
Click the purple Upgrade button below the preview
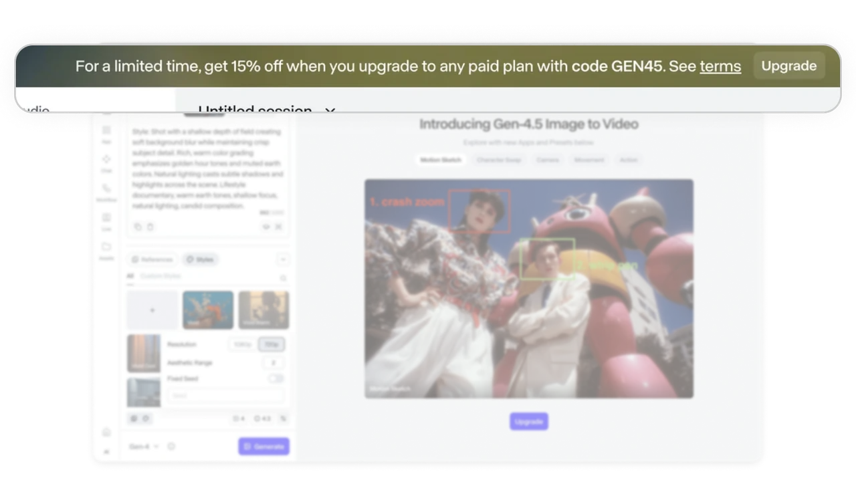pyautogui.click(x=529, y=422)
